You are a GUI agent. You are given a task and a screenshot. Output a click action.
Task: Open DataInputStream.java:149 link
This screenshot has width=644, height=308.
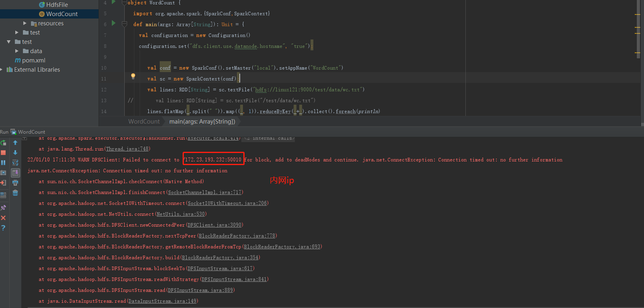[163, 301]
